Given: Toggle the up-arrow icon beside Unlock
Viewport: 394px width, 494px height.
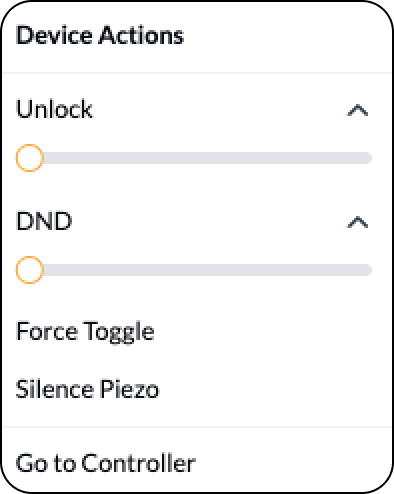Looking at the screenshot, I should pyautogui.click(x=358, y=110).
